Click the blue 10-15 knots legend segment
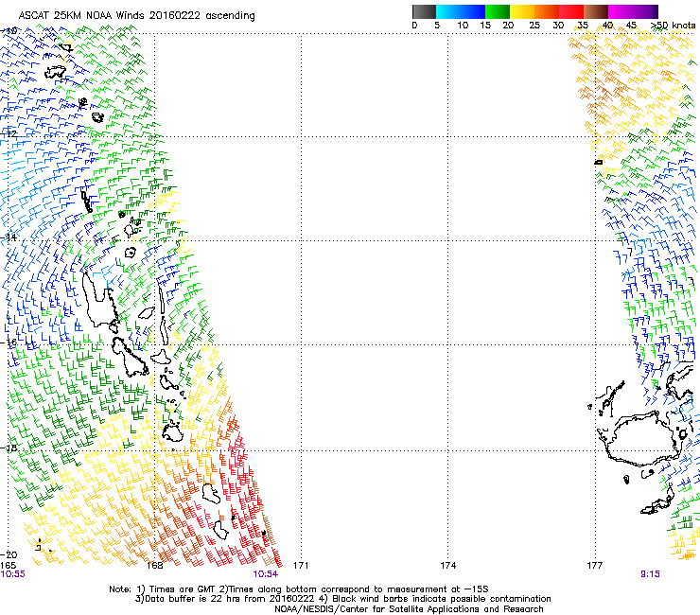 [473, 11]
